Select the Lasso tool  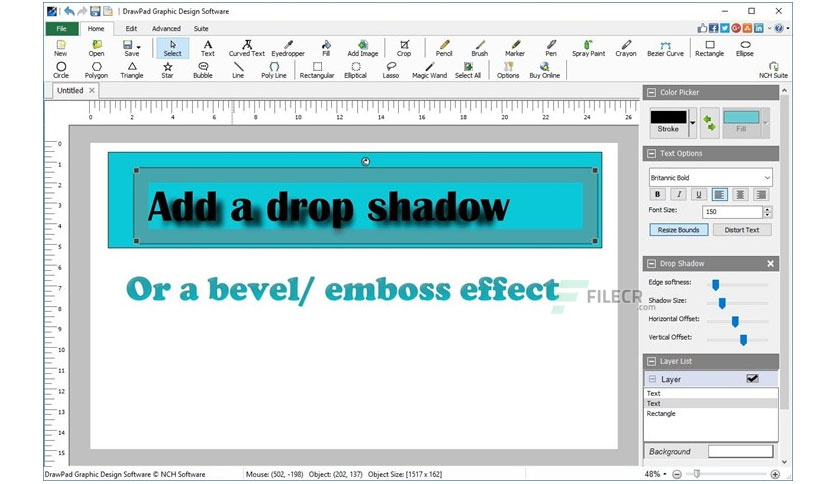click(x=390, y=70)
